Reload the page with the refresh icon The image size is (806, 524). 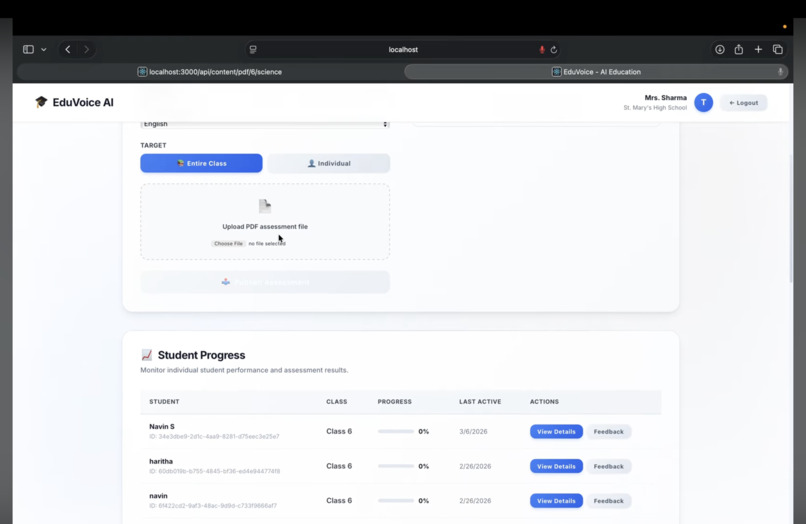[554, 50]
